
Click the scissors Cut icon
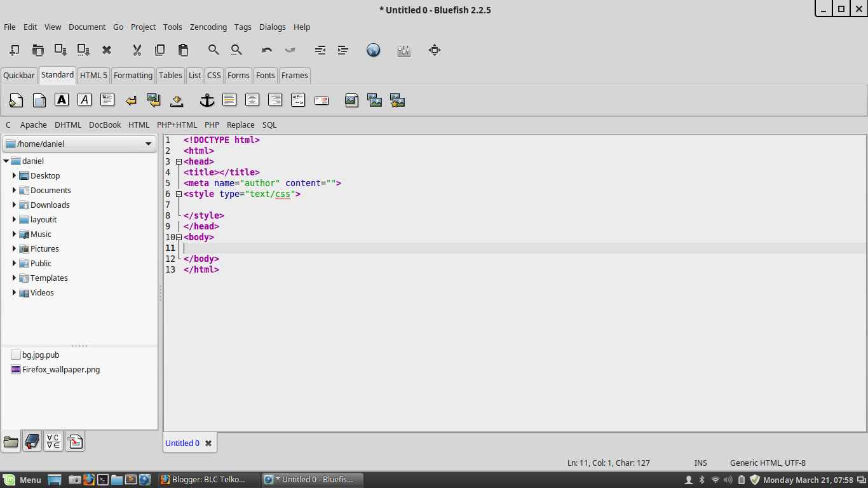click(x=137, y=50)
